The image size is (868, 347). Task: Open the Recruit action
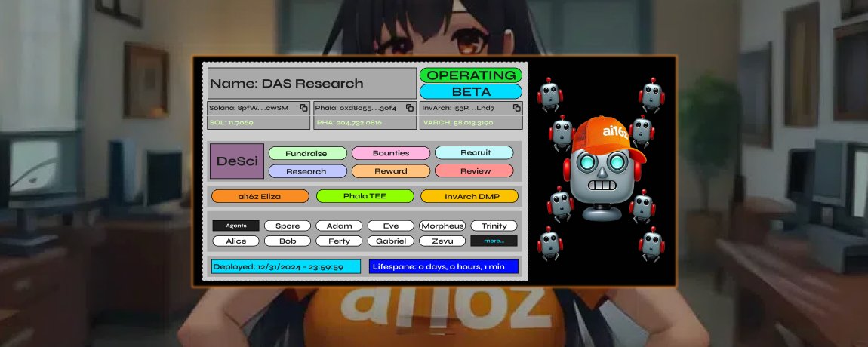(474, 153)
